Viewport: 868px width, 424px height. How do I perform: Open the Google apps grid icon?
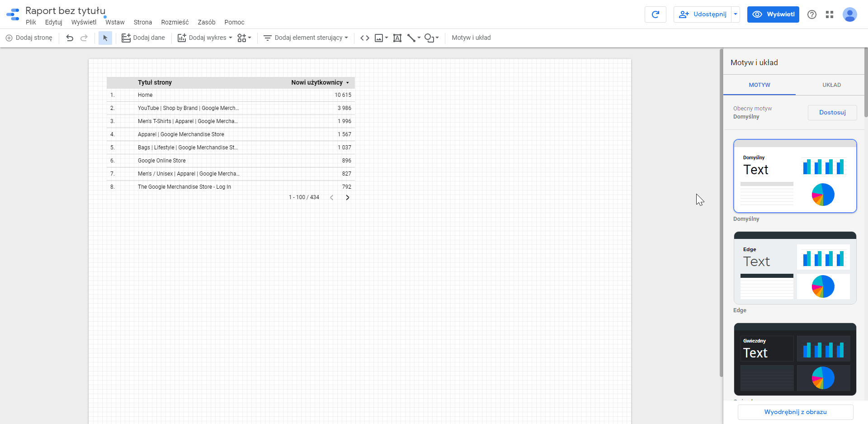tap(830, 14)
